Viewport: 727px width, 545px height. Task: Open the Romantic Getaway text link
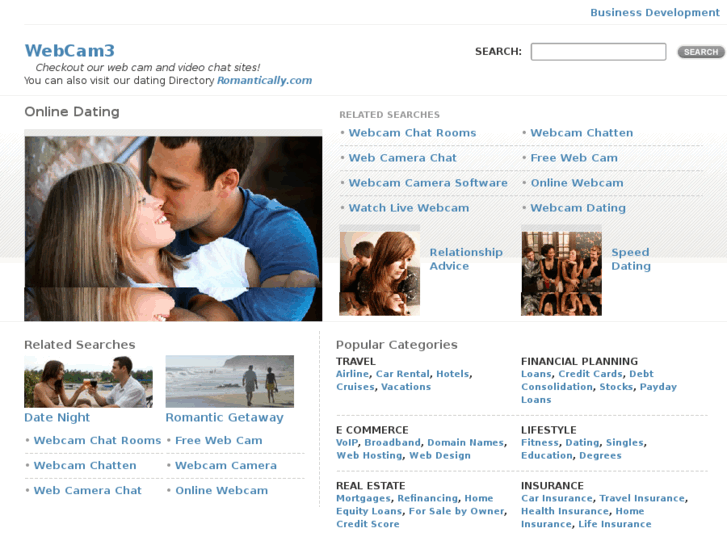tap(224, 417)
